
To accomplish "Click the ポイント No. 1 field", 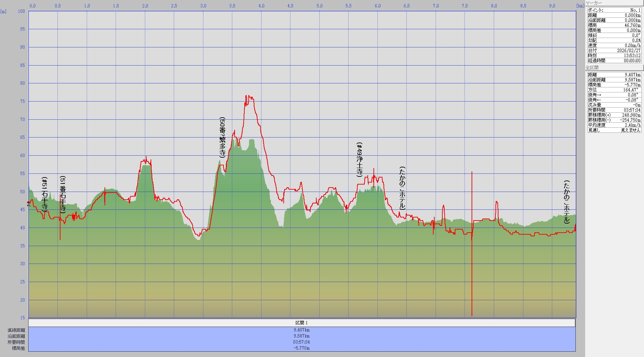I will [x=614, y=10].
